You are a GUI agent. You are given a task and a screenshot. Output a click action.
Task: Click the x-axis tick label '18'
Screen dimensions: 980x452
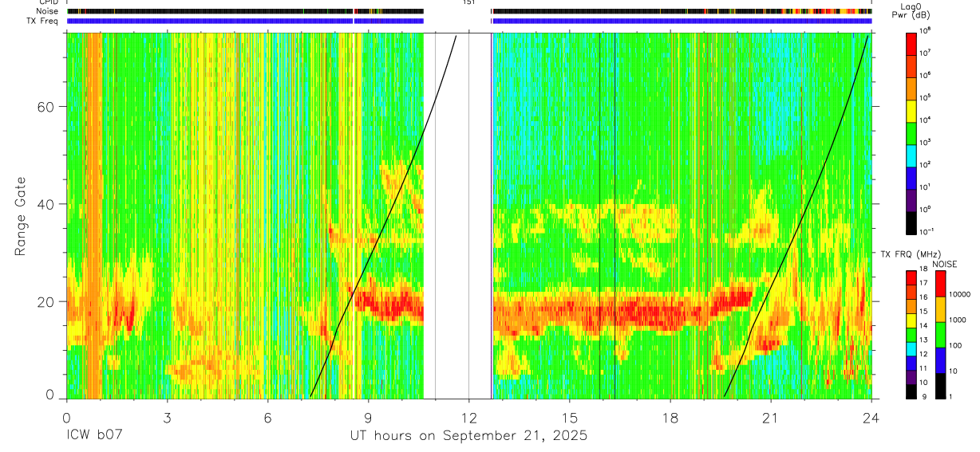[x=670, y=417]
